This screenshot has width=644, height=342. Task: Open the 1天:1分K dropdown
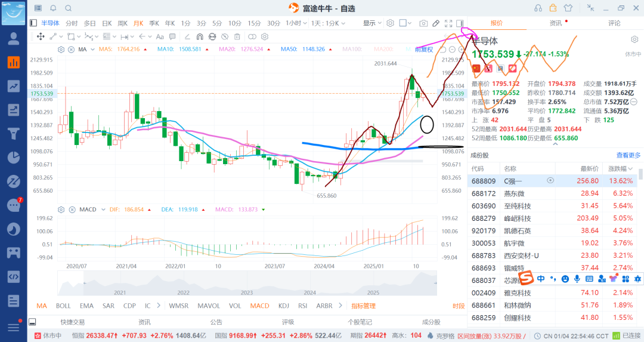(x=328, y=23)
